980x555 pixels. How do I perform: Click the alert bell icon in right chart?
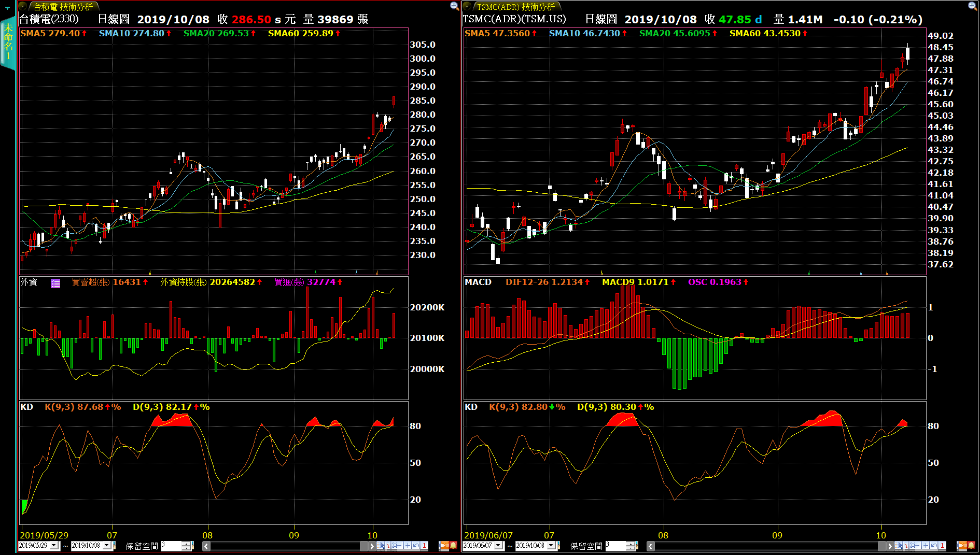coord(971,546)
